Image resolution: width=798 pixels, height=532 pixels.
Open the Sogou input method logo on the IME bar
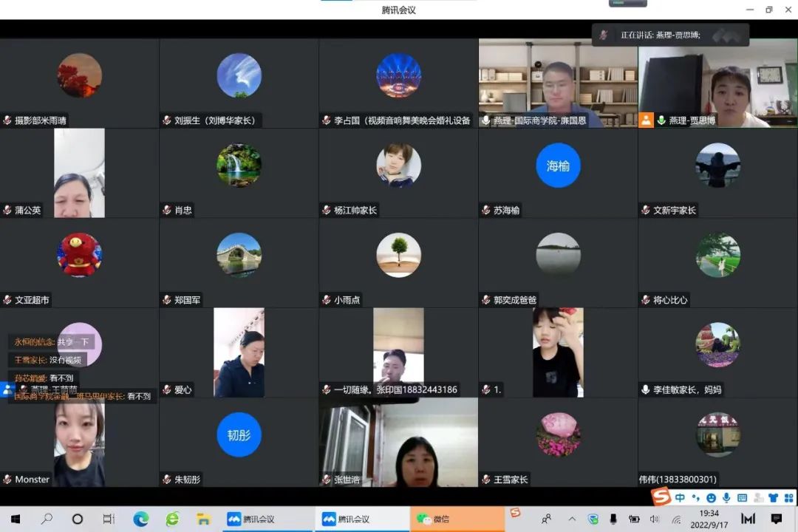click(661, 498)
